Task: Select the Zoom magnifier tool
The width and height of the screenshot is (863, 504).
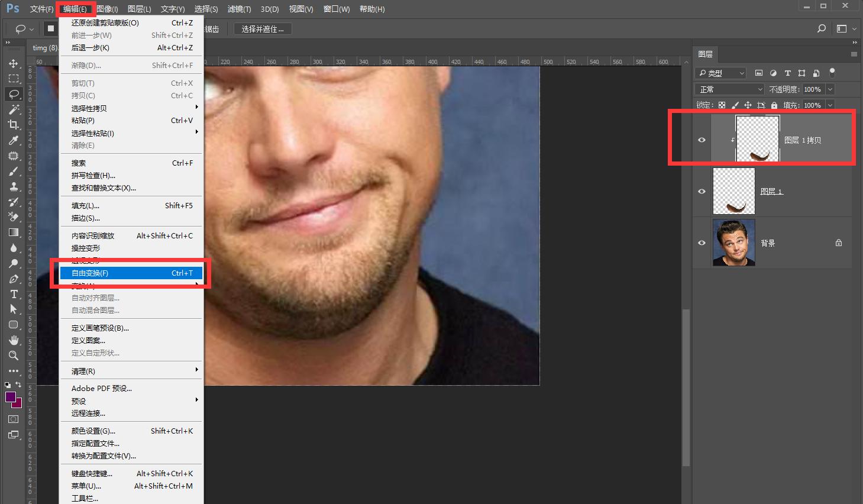Action: [14, 356]
